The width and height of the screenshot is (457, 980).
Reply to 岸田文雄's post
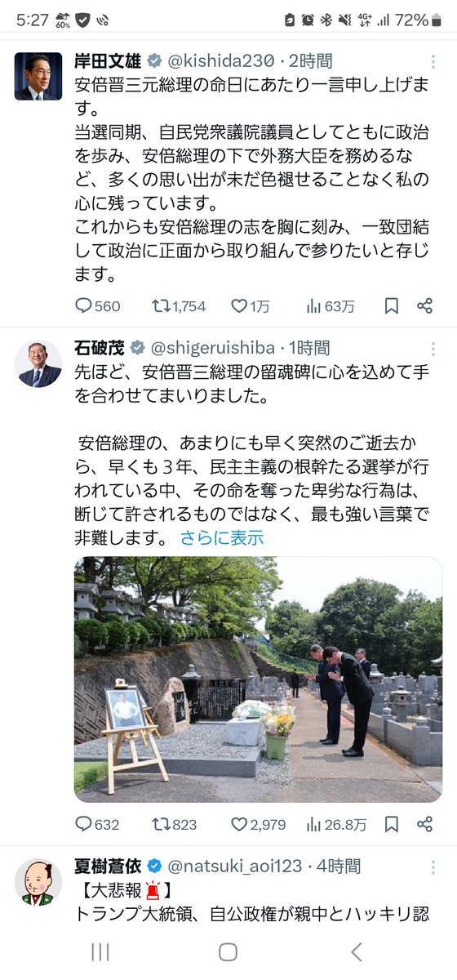(97, 306)
